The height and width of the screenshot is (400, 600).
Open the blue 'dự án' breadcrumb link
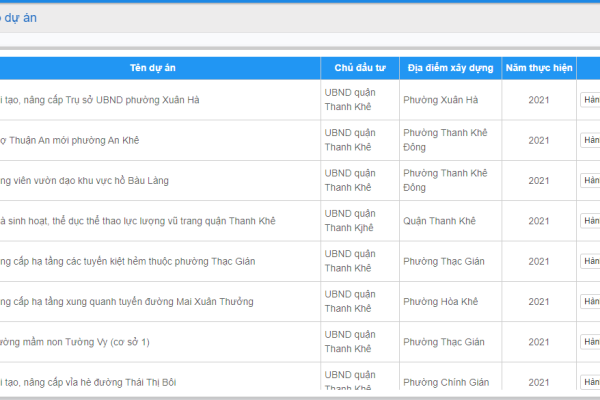click(19, 18)
